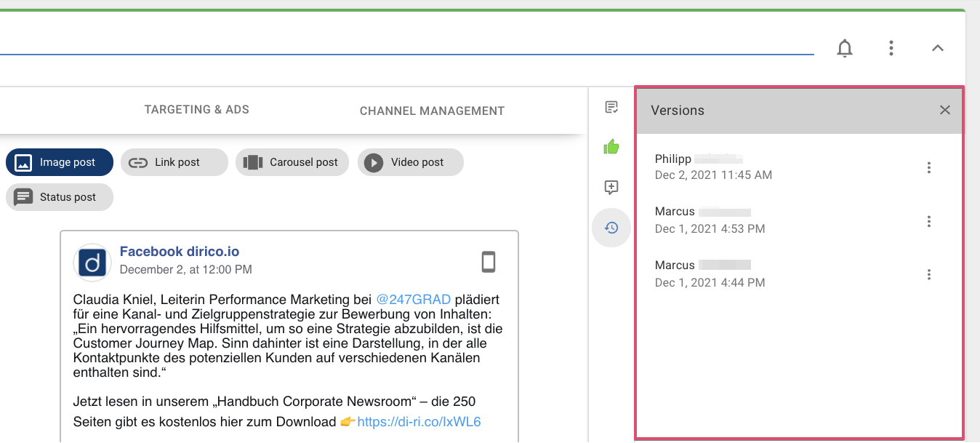Open the kebab menu beside Philipp's version
Screen dimensions: 980x443
pyautogui.click(x=929, y=167)
